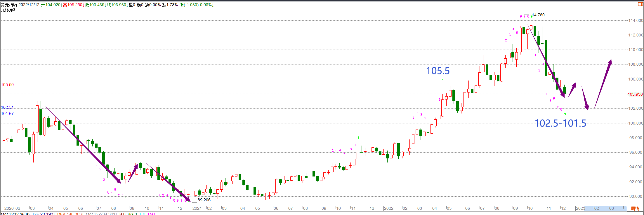Image resolution: width=644 pixels, height=215 pixels.
Task: Click the 108.000 price axis label
Action: tap(636, 64)
